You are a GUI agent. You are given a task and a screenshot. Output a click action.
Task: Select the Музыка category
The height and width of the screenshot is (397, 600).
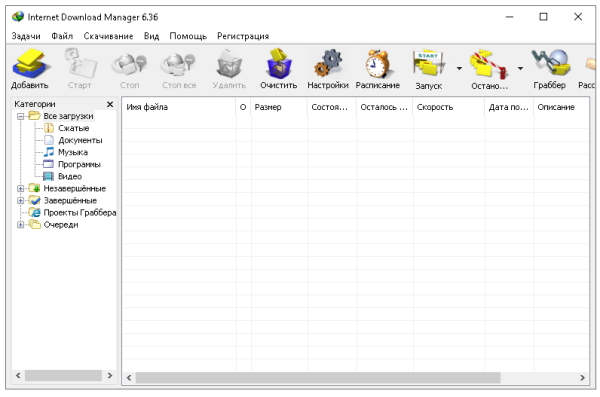[x=73, y=152]
